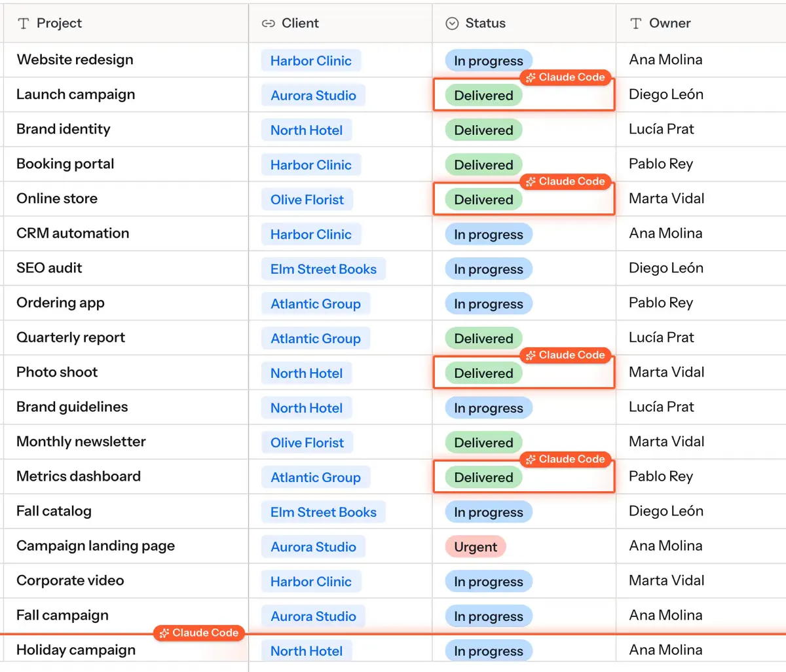
Task: Click the text-type icon in Owner header
Action: click(635, 24)
